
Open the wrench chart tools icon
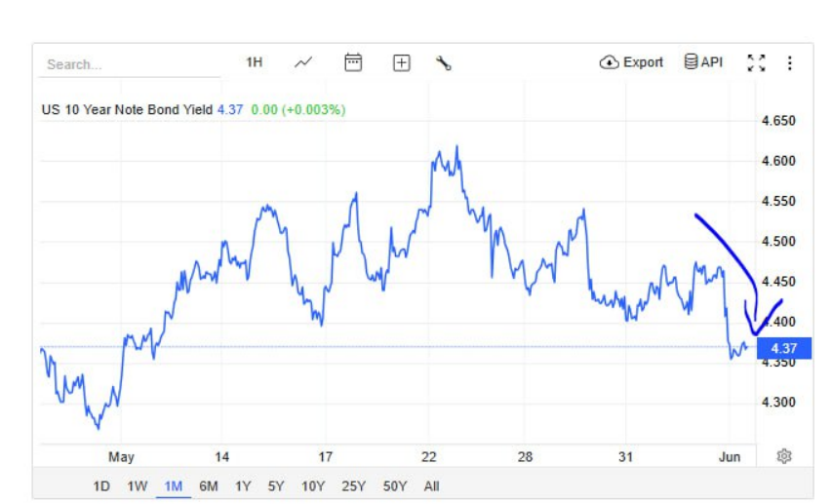tap(444, 63)
